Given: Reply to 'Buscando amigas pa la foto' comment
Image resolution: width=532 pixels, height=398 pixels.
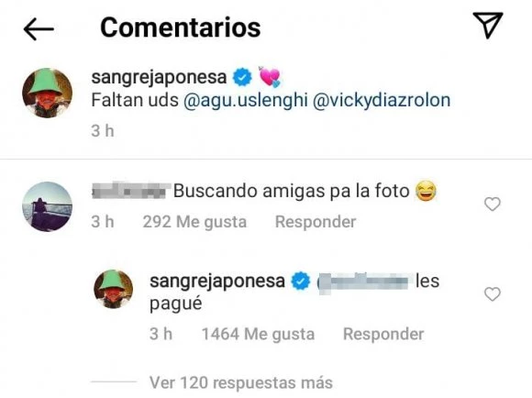Looking at the screenshot, I should point(316,222).
